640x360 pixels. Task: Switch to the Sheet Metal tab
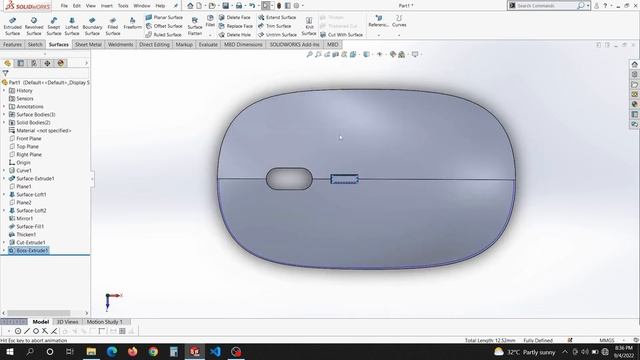tap(88, 44)
